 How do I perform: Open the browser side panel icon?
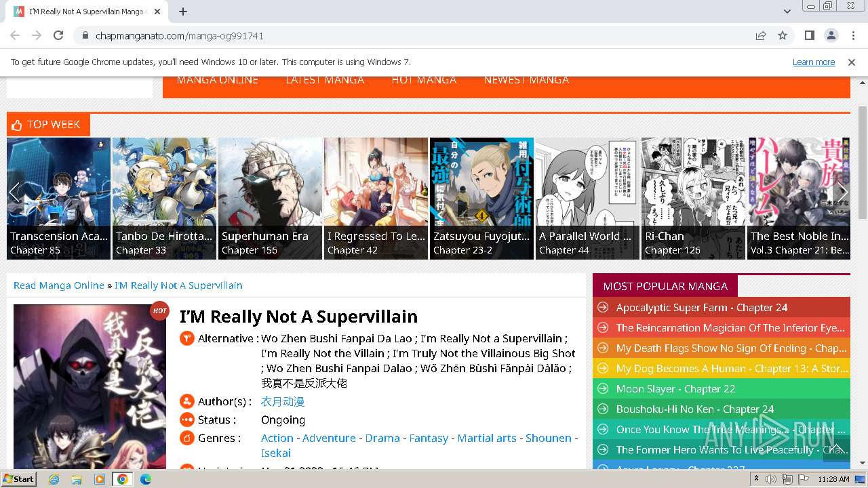[809, 35]
